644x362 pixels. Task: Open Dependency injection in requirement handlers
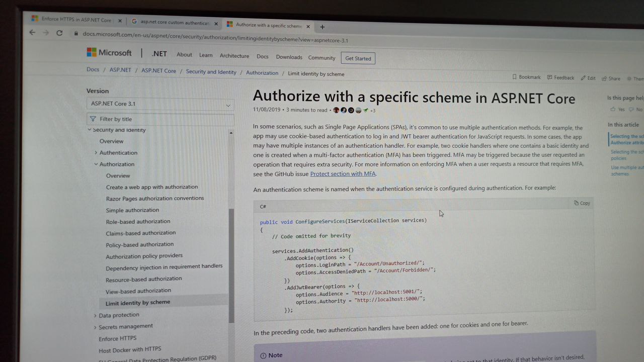[164, 267]
